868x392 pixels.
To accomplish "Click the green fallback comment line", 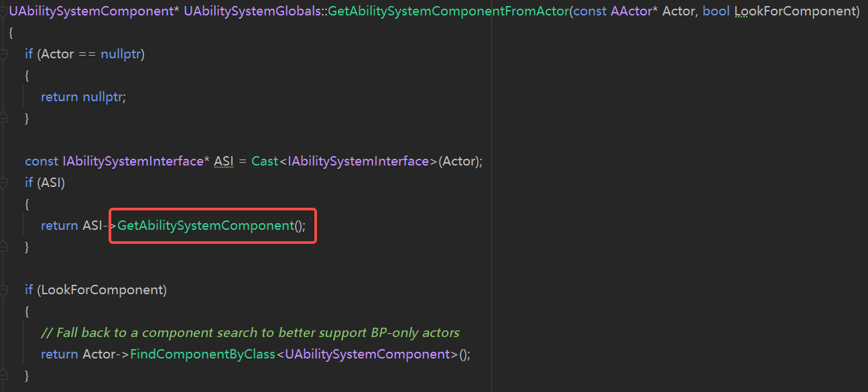I will click(x=250, y=333).
